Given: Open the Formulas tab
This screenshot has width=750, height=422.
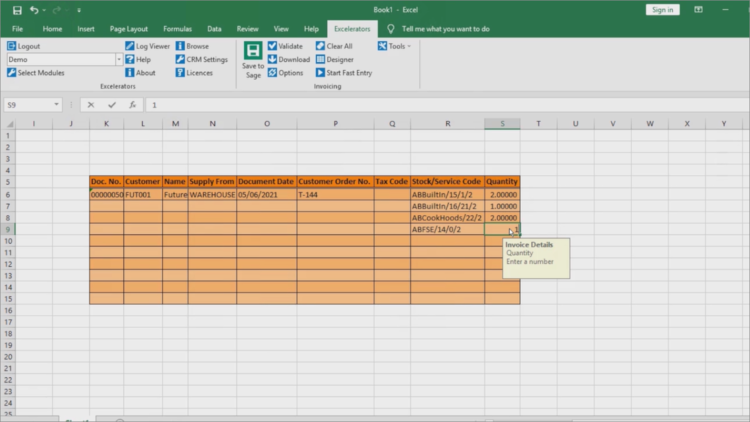Looking at the screenshot, I should click(177, 29).
